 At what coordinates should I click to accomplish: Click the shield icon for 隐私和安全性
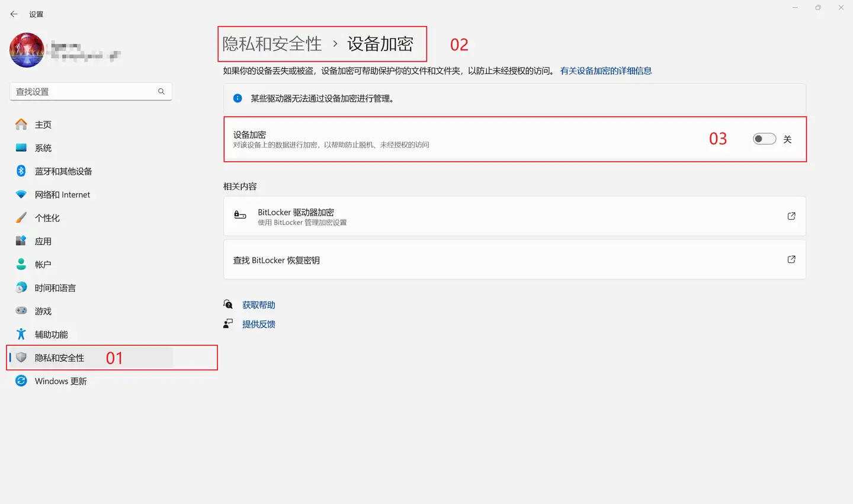pyautogui.click(x=21, y=357)
